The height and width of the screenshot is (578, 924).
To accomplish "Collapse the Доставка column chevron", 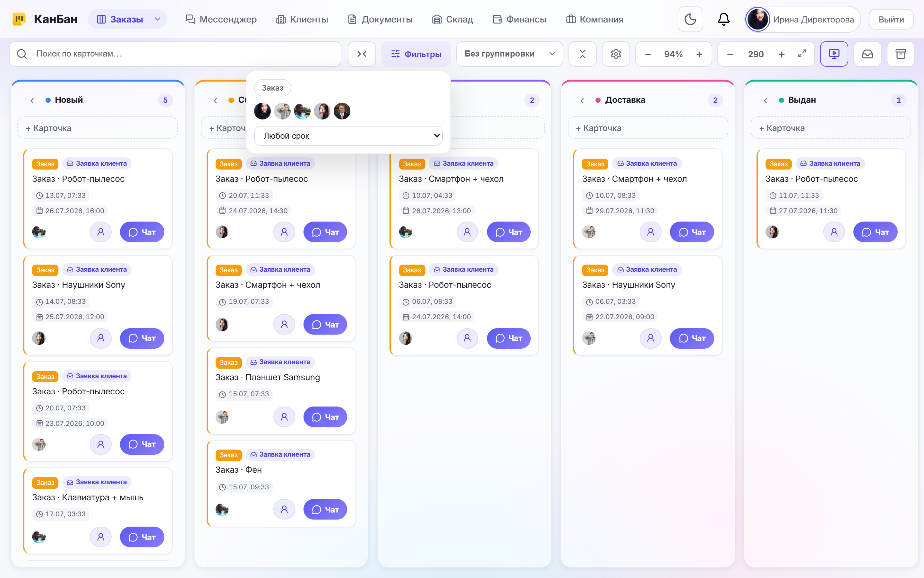I will (582, 100).
